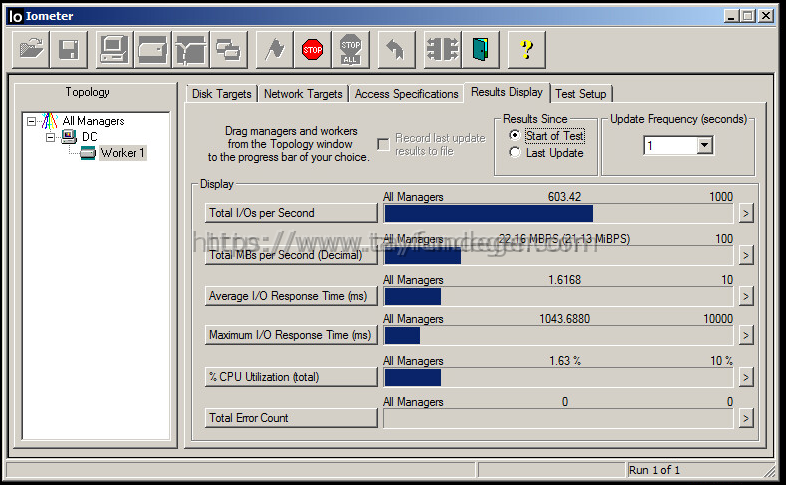The height and width of the screenshot is (485, 786).
Task: Disconnect the selected worker or manager
Action: 442,50
